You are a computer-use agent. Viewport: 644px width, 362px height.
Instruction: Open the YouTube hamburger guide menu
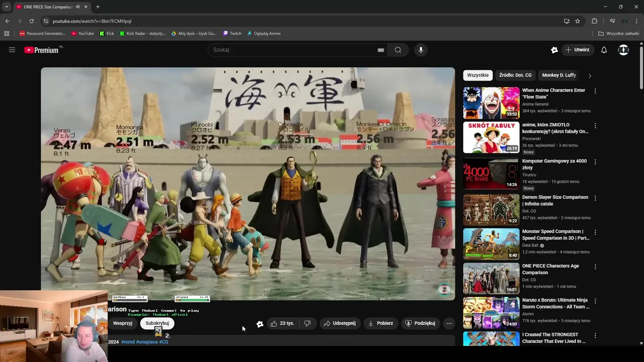pos(12,50)
